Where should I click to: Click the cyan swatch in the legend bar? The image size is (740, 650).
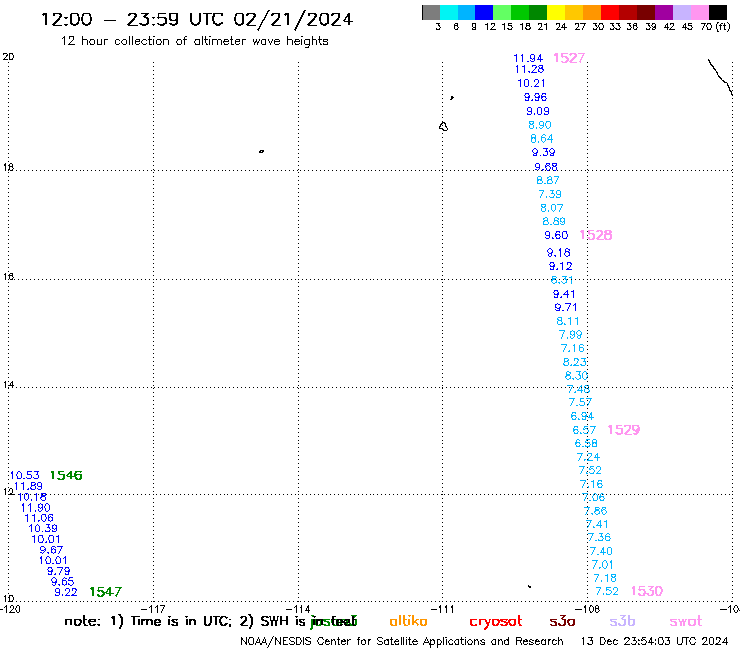449,12
